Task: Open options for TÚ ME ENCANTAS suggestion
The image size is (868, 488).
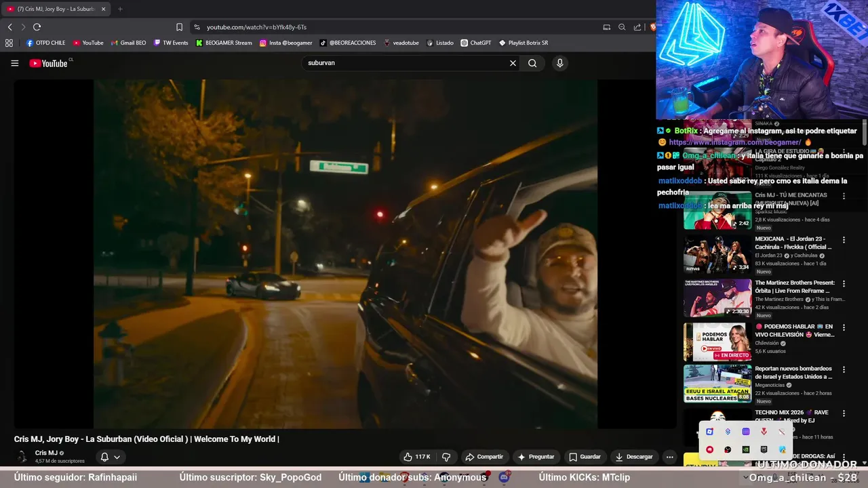Action: (x=844, y=196)
